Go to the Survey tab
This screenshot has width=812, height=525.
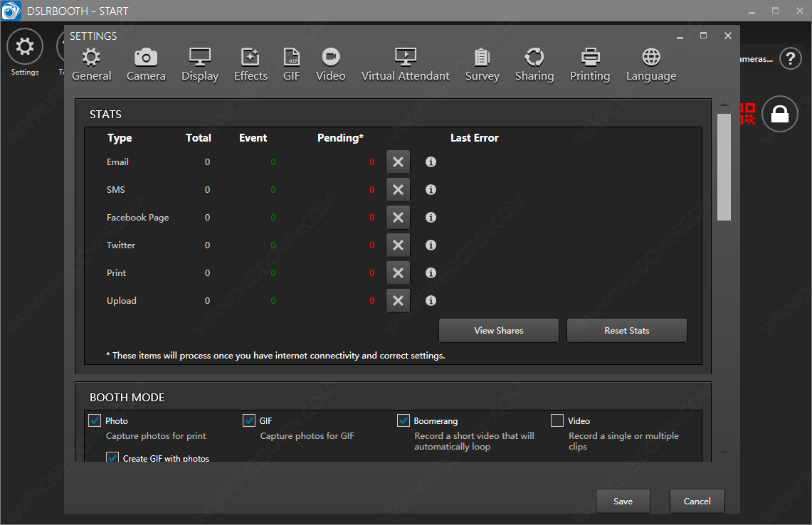pos(482,65)
